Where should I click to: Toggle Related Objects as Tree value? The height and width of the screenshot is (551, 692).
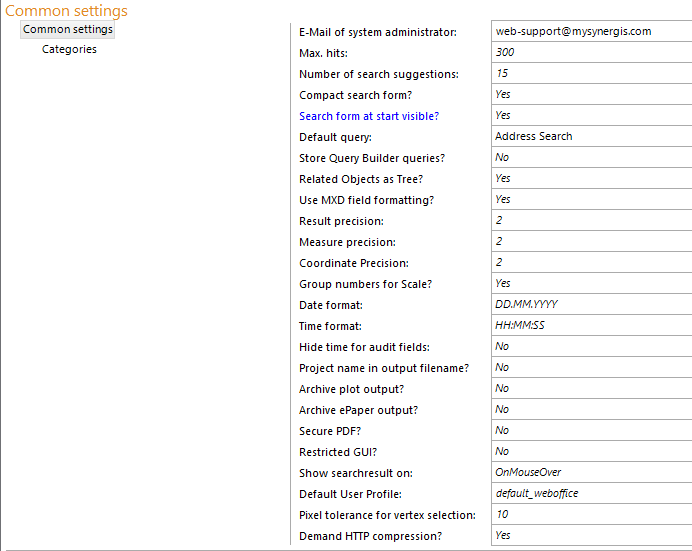click(590, 178)
